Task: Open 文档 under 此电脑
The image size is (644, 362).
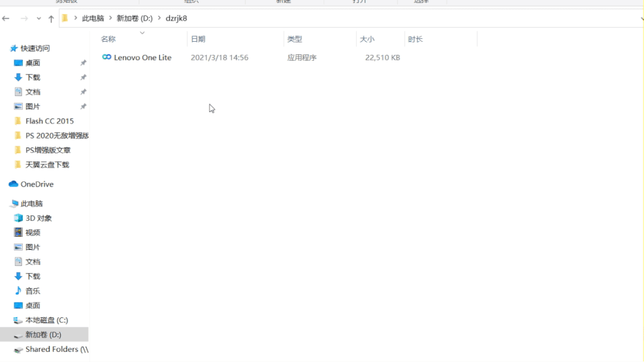Action: 32,262
